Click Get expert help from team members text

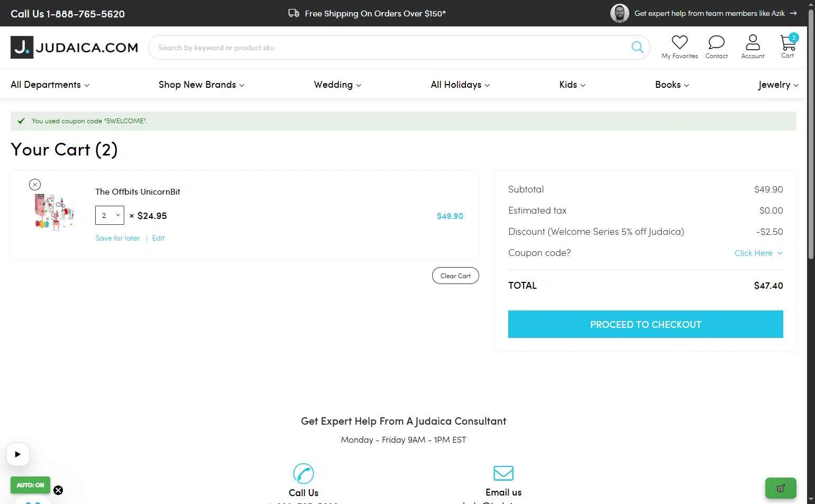tap(709, 13)
